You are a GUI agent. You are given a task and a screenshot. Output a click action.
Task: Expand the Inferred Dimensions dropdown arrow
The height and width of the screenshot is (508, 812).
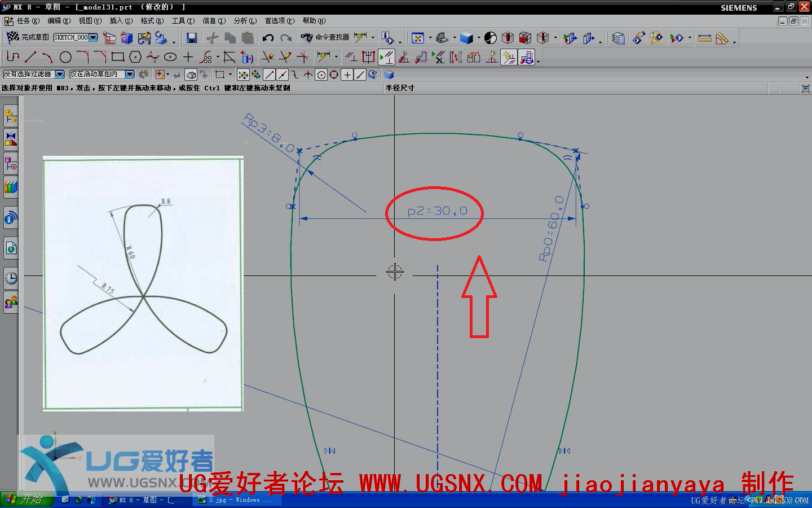337,57
